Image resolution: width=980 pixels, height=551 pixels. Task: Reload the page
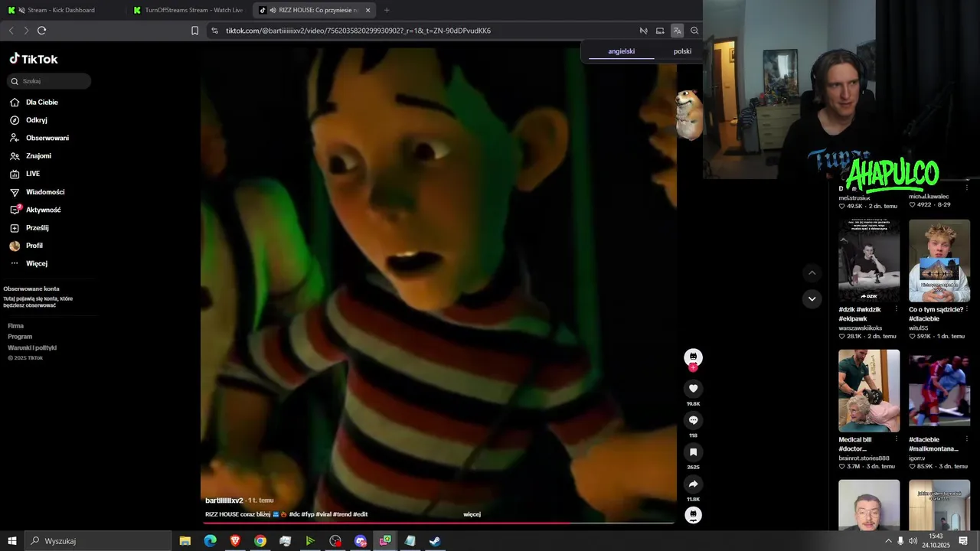[42, 31]
